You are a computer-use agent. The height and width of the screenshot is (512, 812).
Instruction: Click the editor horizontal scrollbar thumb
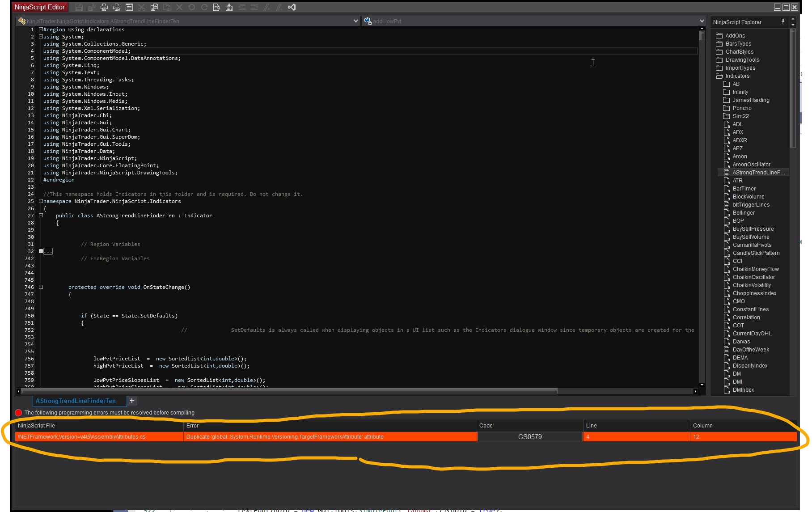click(289, 391)
